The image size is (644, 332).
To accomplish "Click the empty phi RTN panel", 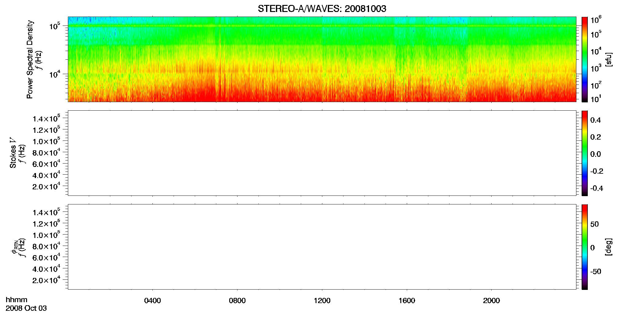I will coord(322,247).
